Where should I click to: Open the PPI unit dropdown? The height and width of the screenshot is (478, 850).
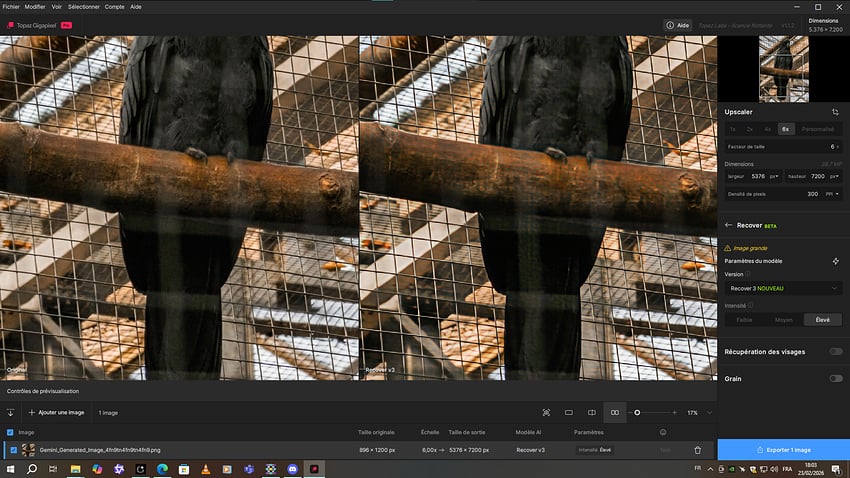[x=833, y=194]
